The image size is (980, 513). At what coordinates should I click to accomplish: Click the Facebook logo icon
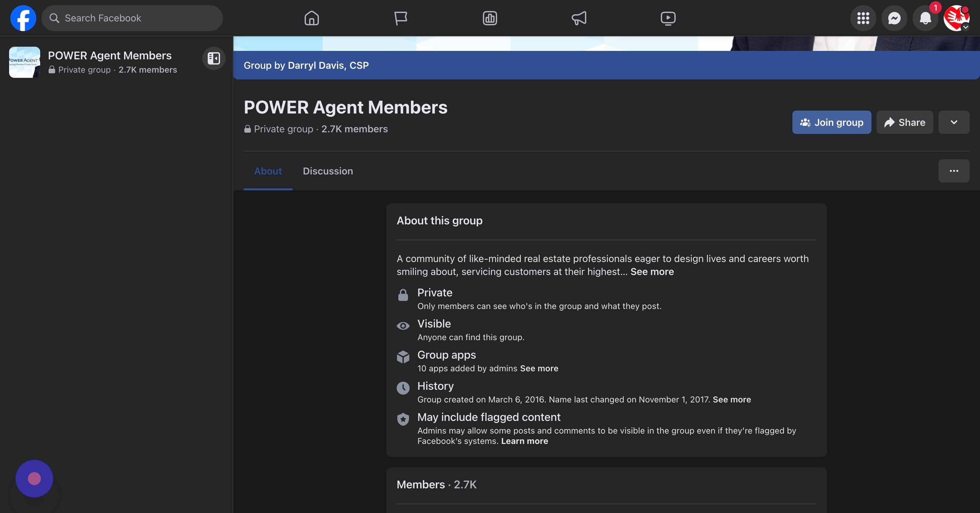tap(23, 18)
